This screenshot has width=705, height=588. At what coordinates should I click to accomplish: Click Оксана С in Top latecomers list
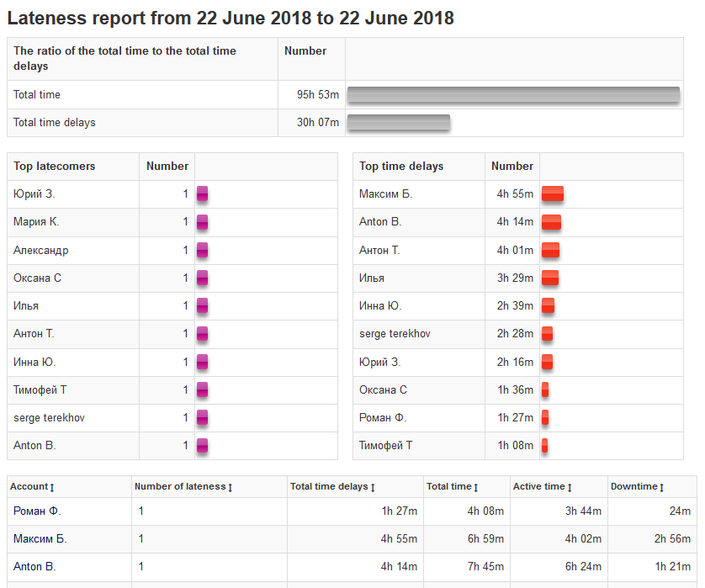(37, 278)
